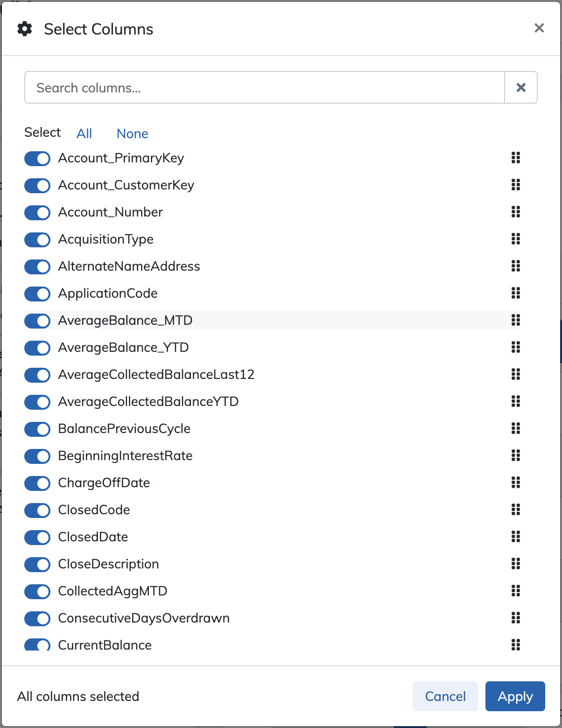562x728 pixels.
Task: Click the AverageCollectedBalanceLast12 label text
Action: click(x=156, y=375)
